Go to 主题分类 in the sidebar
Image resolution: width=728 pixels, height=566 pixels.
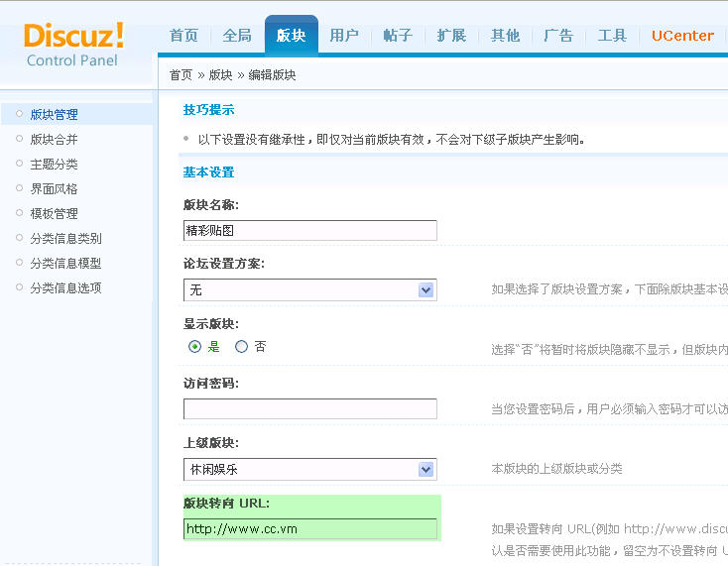(54, 165)
